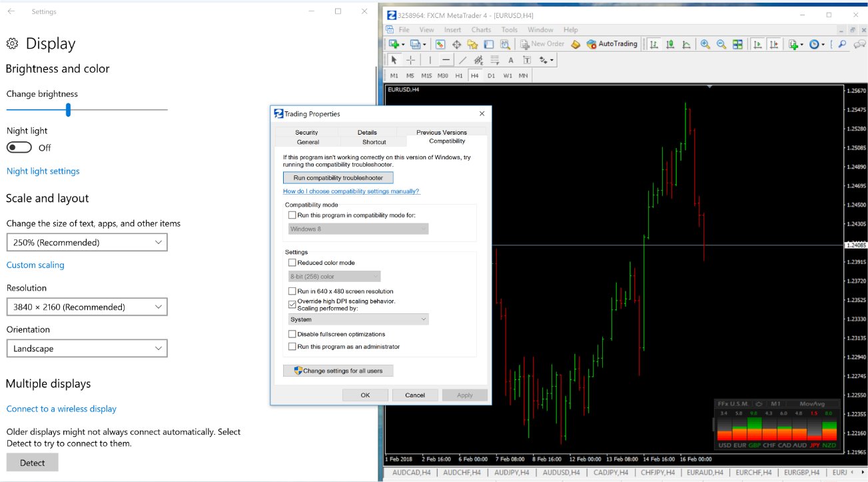Click the Change brightness slider thumb
Viewport: 868px width, 482px height.
pos(68,109)
